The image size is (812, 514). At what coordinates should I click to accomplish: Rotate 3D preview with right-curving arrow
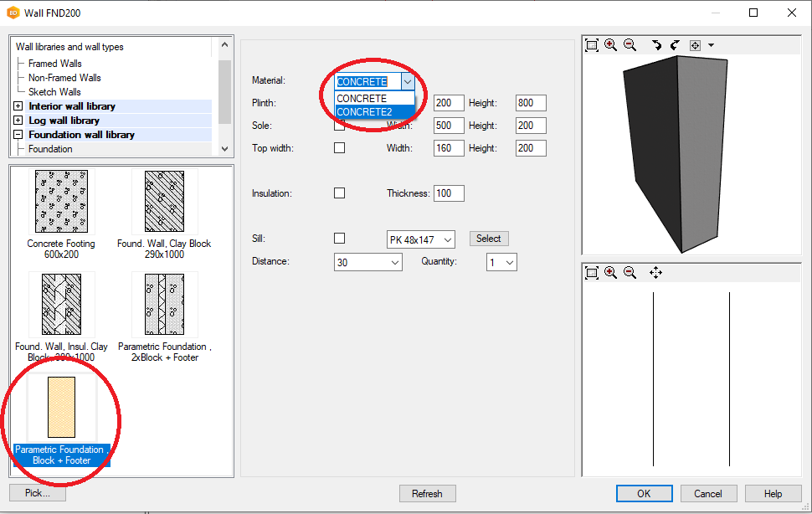[656, 45]
